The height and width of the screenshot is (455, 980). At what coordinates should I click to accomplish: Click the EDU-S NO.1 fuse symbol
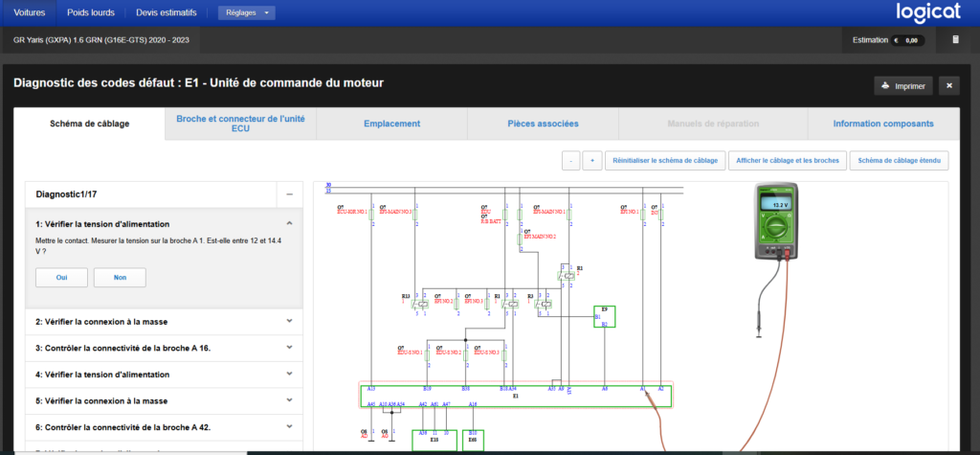coord(427,354)
